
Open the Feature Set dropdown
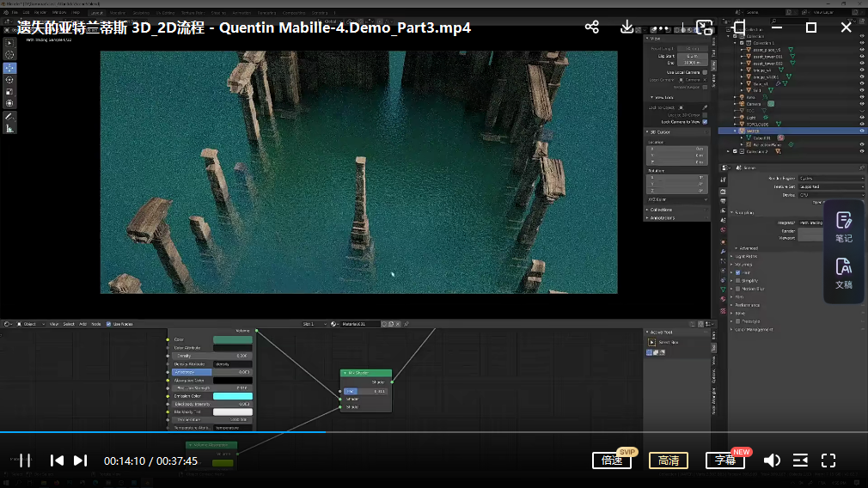coord(830,187)
